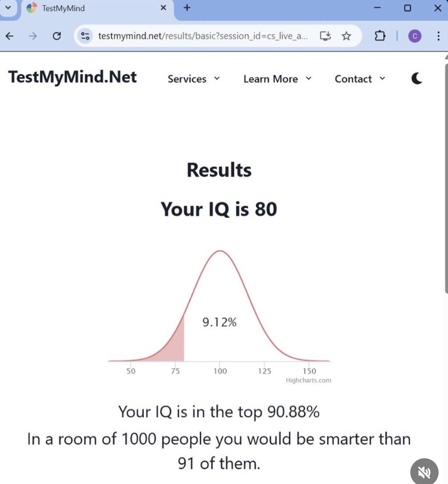The image size is (448, 484).
Task: Open the tab search chevron
Action: click(x=8, y=8)
